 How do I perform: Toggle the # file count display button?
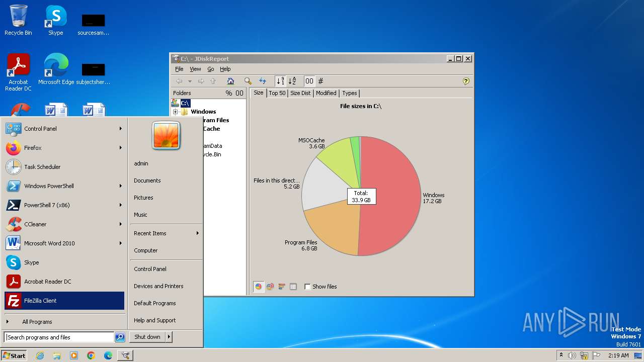click(320, 81)
